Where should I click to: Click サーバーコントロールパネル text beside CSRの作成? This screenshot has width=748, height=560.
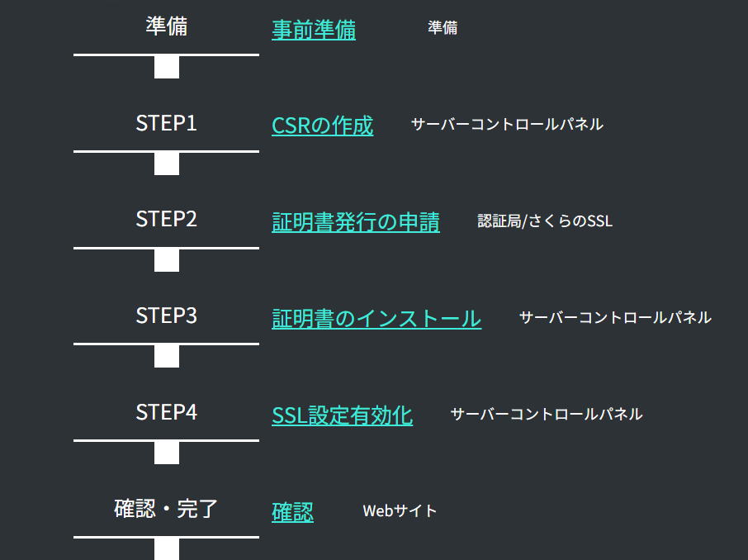507,125
